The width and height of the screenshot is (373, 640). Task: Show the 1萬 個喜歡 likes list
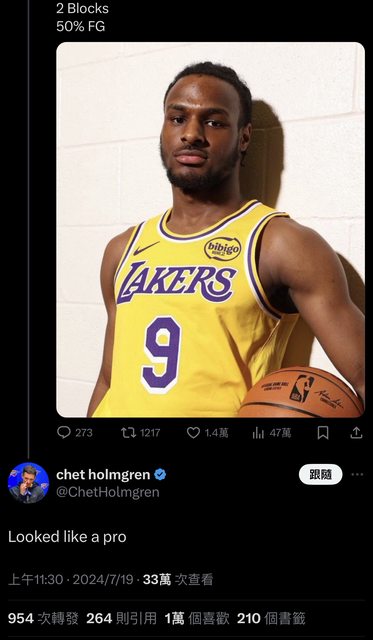197,618
